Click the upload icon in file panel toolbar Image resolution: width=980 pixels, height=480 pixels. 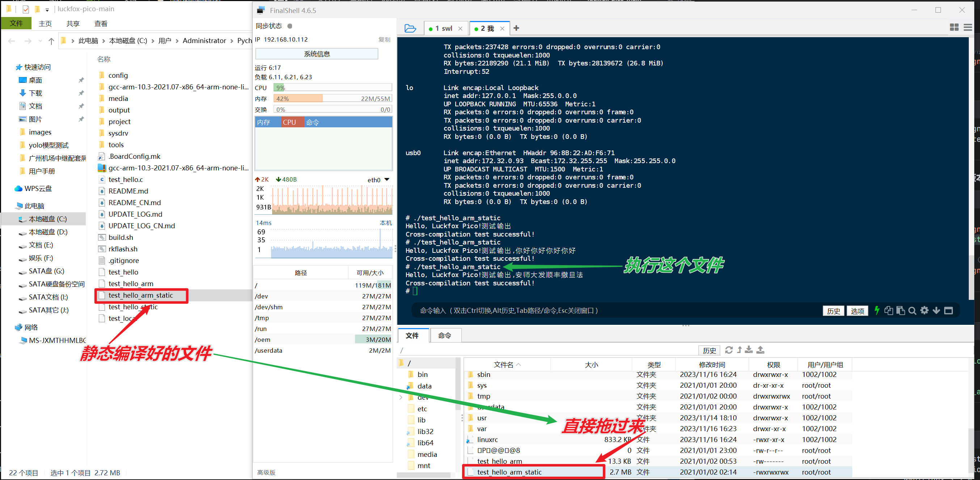760,349
